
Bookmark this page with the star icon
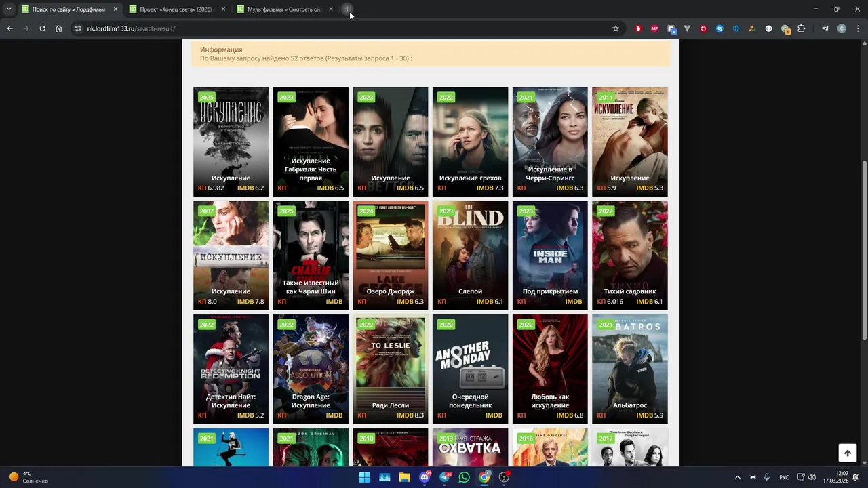tap(616, 28)
